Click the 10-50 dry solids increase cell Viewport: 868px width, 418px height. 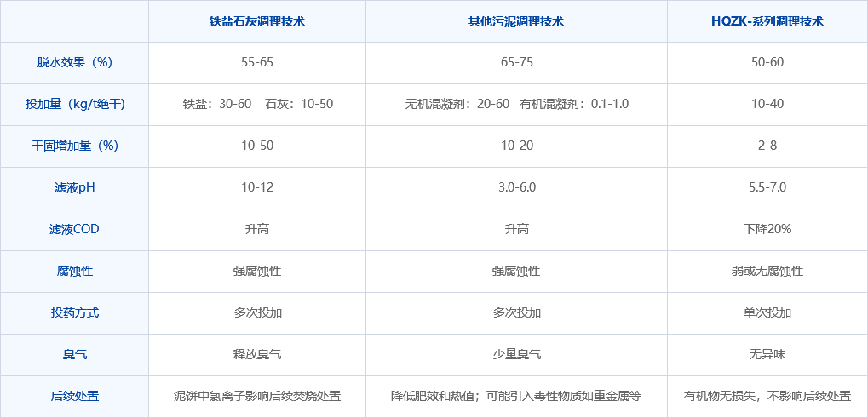257,146
